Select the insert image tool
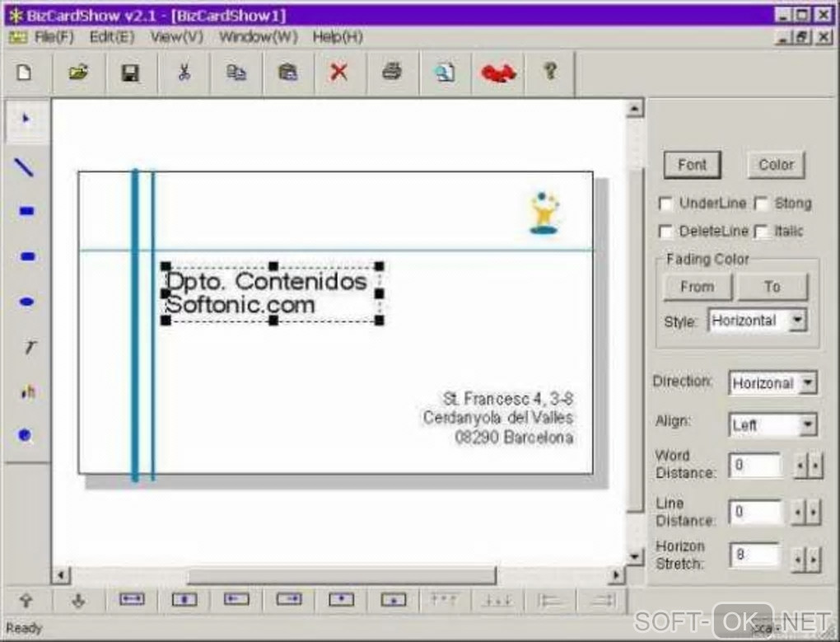 (28, 392)
